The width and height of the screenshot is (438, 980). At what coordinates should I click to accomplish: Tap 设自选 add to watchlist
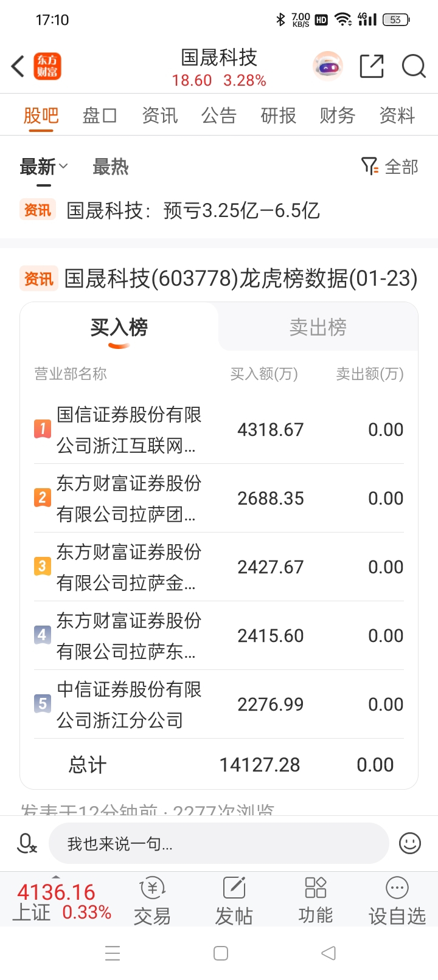[397, 901]
